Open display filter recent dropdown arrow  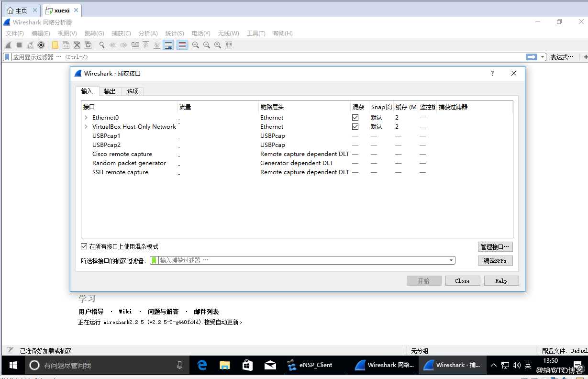(x=543, y=57)
